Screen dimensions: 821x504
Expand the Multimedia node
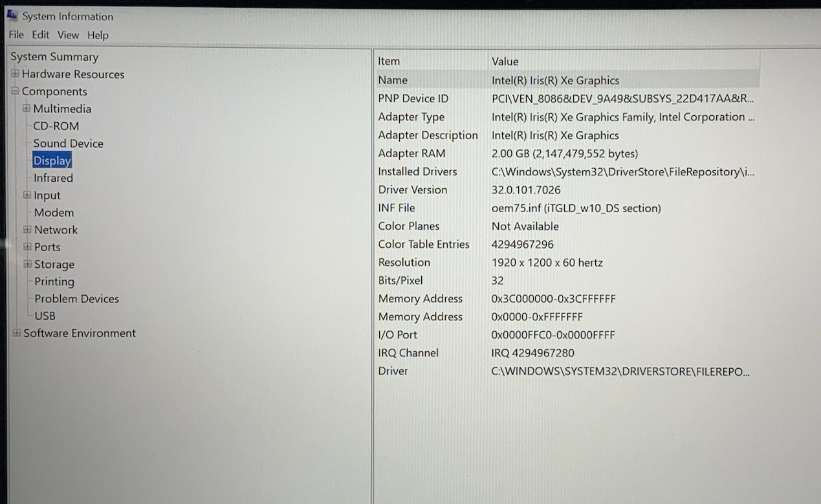tap(27, 108)
